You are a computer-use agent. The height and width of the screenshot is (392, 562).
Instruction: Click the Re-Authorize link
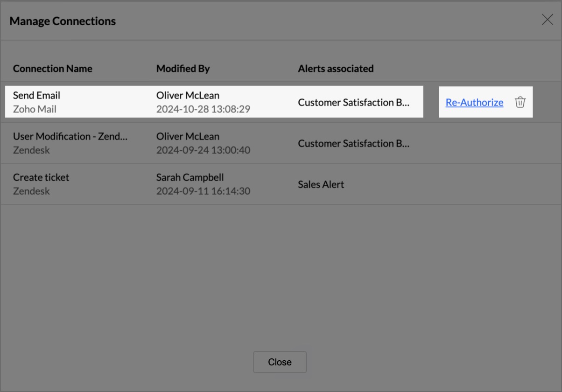click(474, 102)
